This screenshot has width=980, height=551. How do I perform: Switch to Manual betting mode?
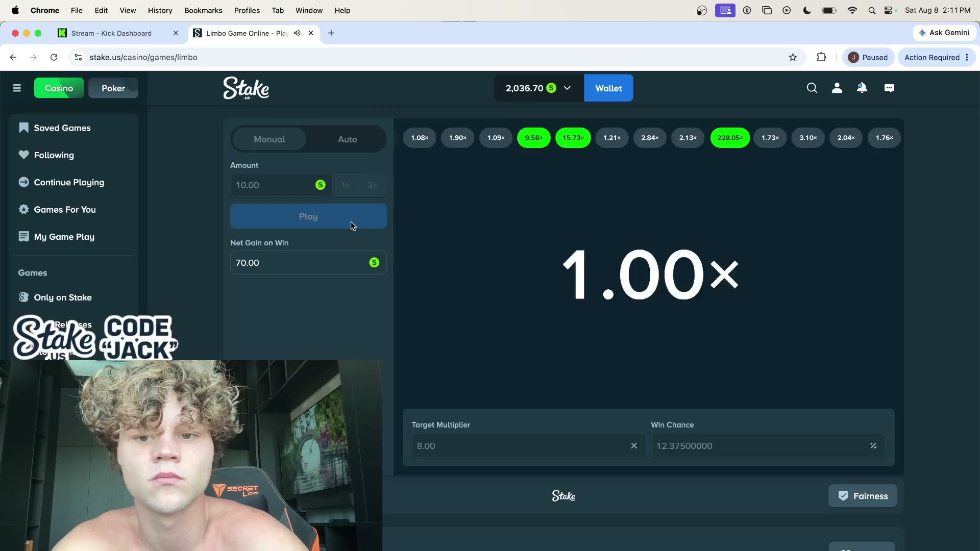pos(269,139)
